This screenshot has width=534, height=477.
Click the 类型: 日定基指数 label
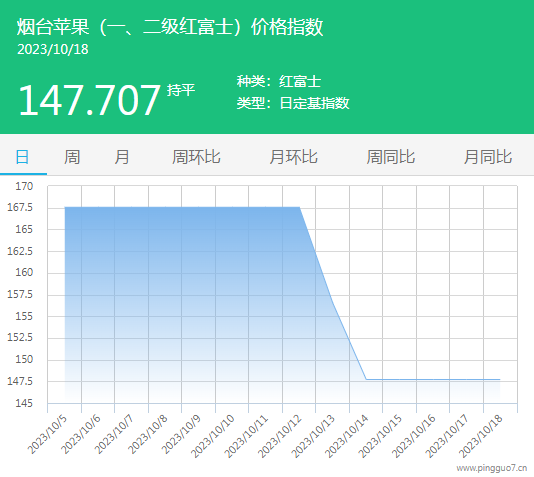[x=293, y=103]
